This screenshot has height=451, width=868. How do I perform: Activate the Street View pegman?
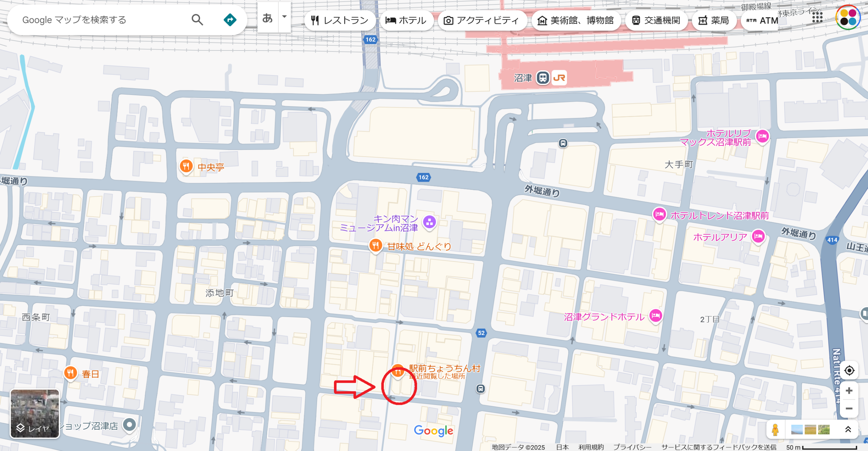click(775, 430)
